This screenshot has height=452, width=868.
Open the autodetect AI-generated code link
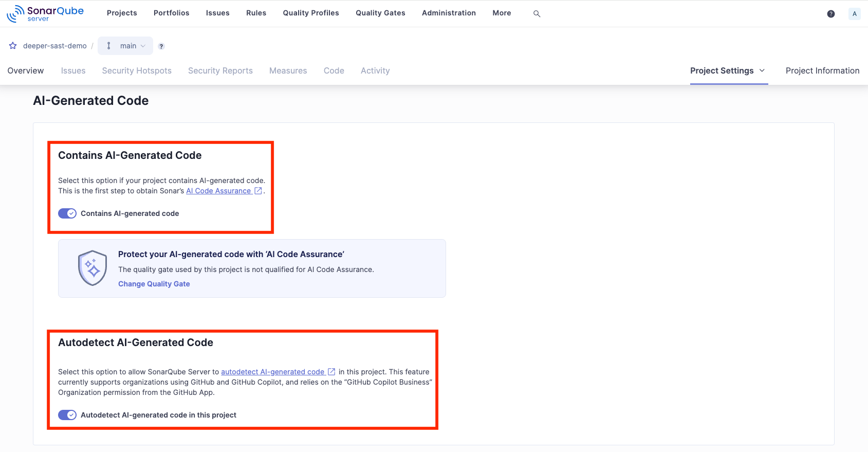(x=272, y=372)
